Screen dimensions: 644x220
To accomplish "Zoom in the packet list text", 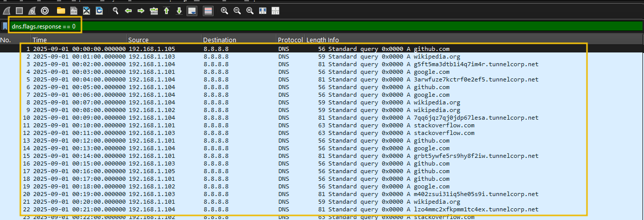I will 225,11.
